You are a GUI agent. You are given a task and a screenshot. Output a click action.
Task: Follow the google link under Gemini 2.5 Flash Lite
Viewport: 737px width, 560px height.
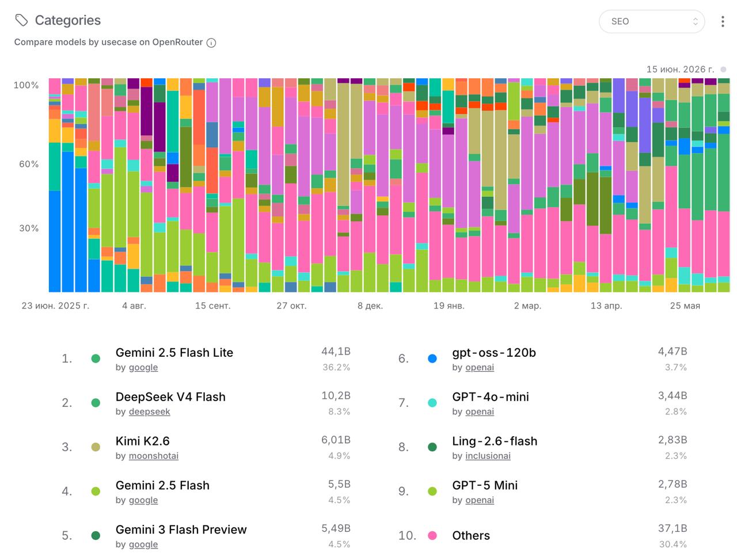pyautogui.click(x=143, y=367)
